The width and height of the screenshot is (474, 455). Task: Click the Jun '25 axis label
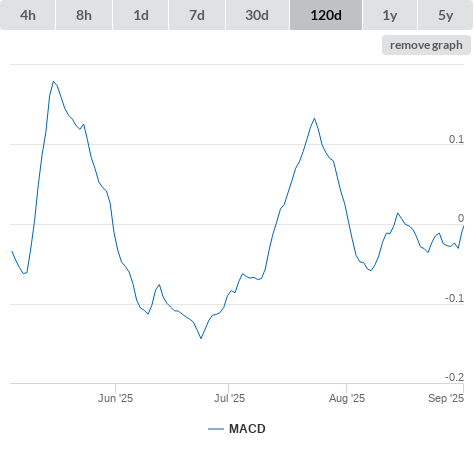(x=115, y=398)
